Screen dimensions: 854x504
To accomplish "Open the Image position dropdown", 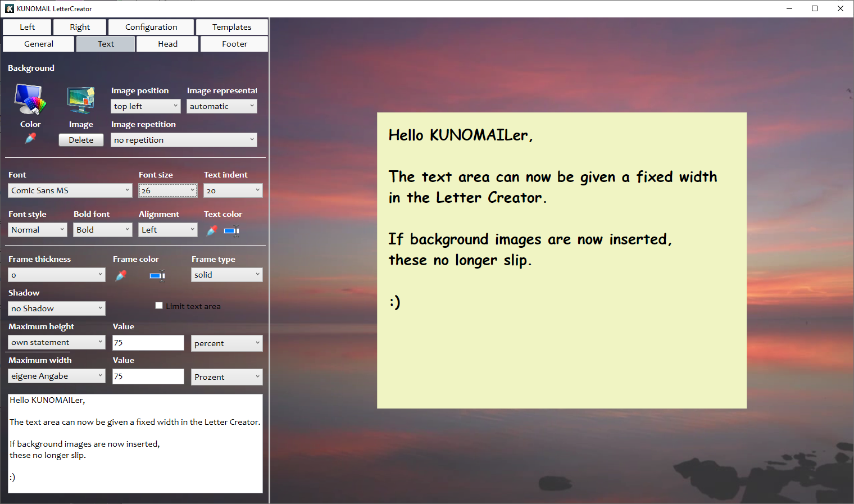I will coord(146,106).
